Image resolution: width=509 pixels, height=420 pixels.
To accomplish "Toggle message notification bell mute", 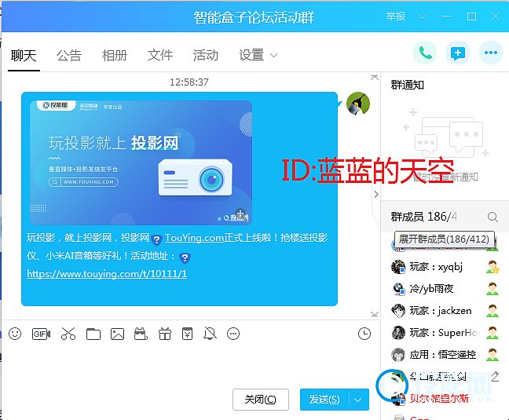I will pyautogui.click(x=210, y=334).
